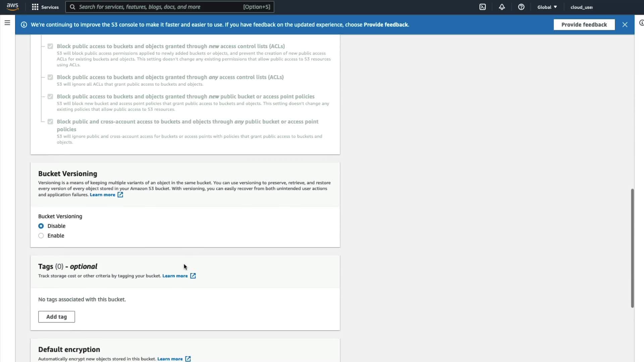Open Default encryption Learn more link
Image resolution: width=644 pixels, height=362 pixels.
pyautogui.click(x=170, y=359)
